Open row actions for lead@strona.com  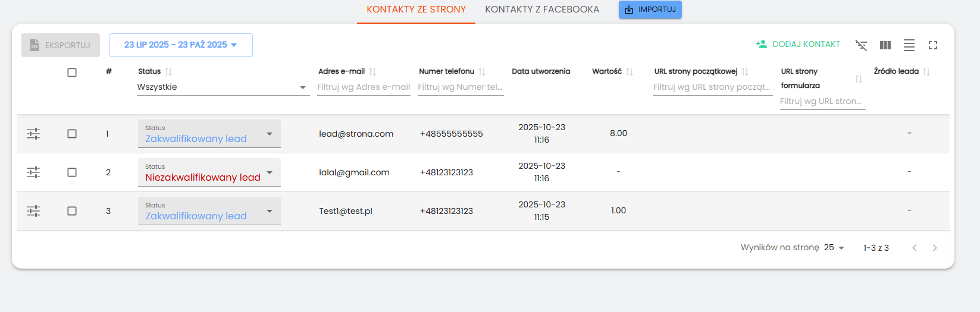coord(33,134)
